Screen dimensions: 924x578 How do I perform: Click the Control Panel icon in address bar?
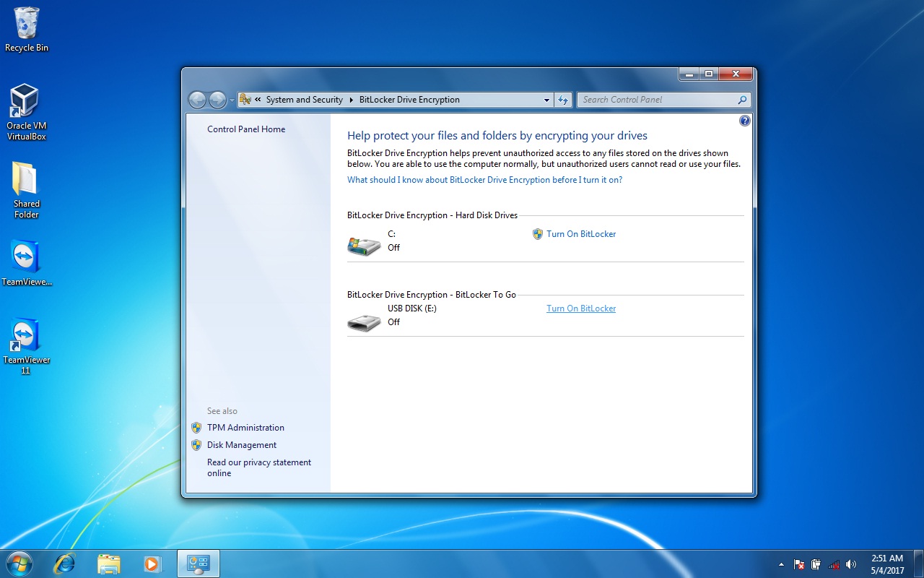(x=245, y=100)
